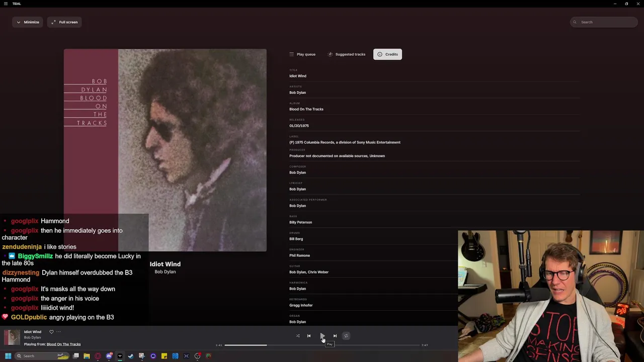Open the Opera browser taskbar icon
This screenshot has width=644, height=362.
click(98, 356)
